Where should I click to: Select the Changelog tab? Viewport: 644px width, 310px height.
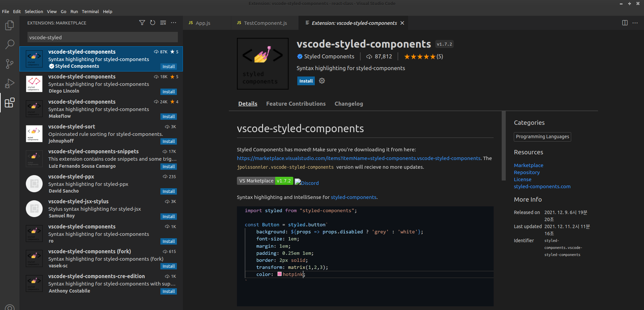click(x=349, y=104)
